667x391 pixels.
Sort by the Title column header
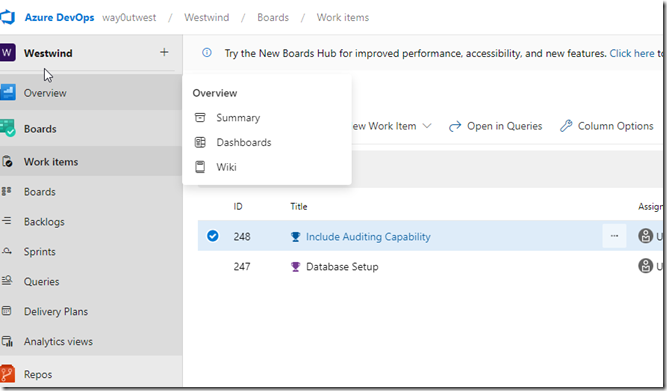point(299,206)
